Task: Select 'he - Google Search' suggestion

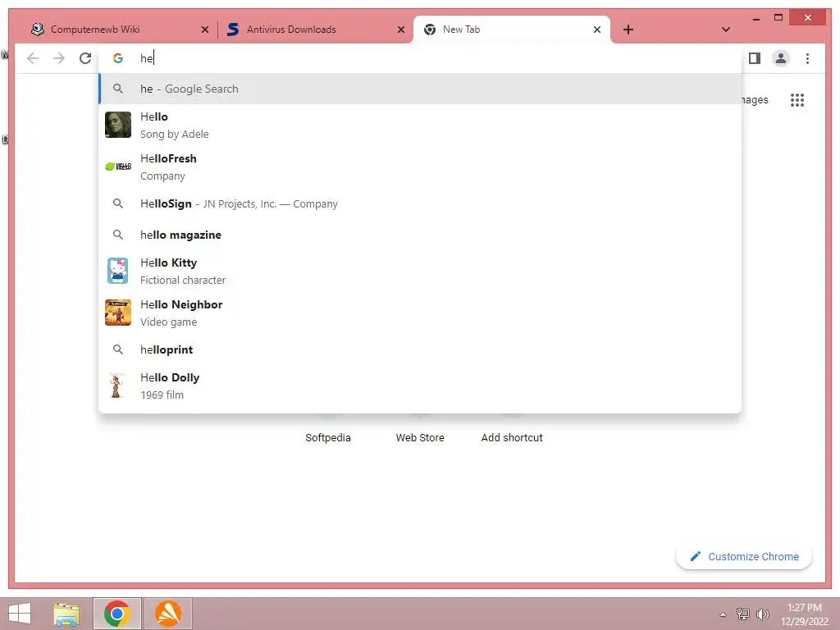Action: click(421, 89)
